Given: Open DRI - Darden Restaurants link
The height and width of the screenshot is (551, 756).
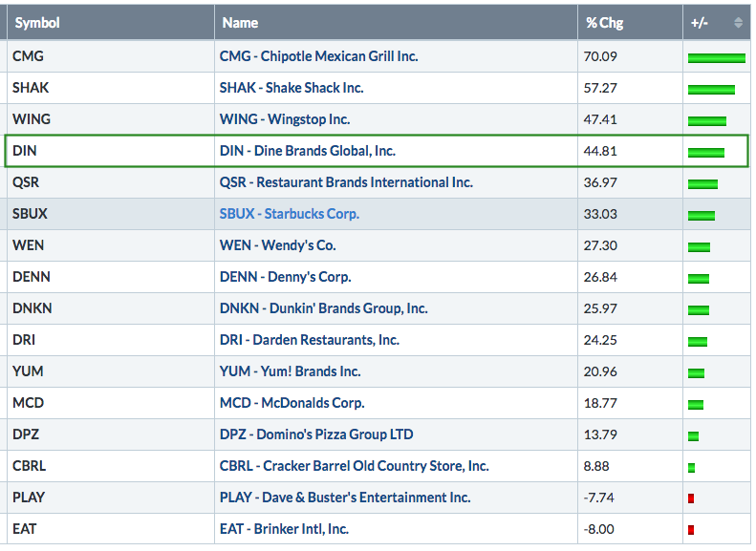Looking at the screenshot, I should pyautogui.click(x=309, y=340).
